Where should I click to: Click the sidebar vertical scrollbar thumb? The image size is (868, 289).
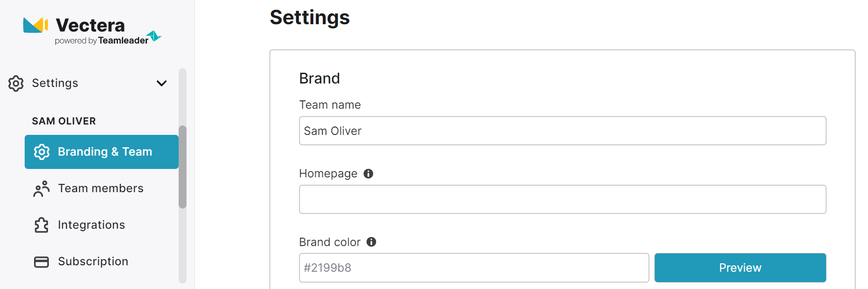(x=183, y=167)
